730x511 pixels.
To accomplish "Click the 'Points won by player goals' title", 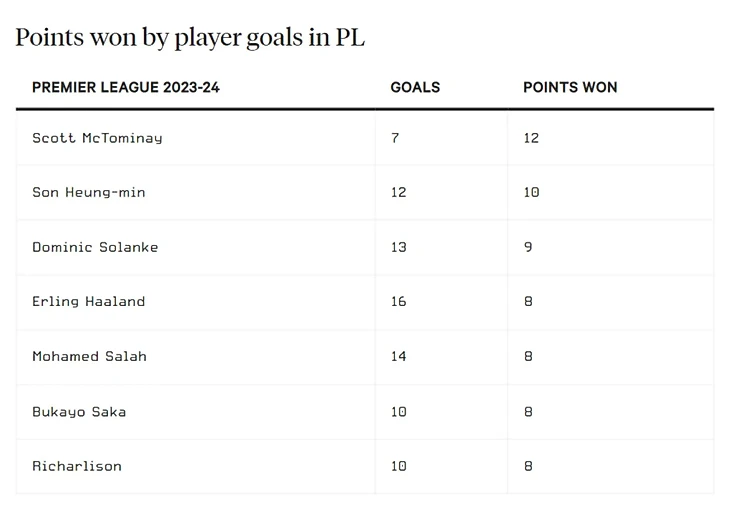I will (190, 38).
